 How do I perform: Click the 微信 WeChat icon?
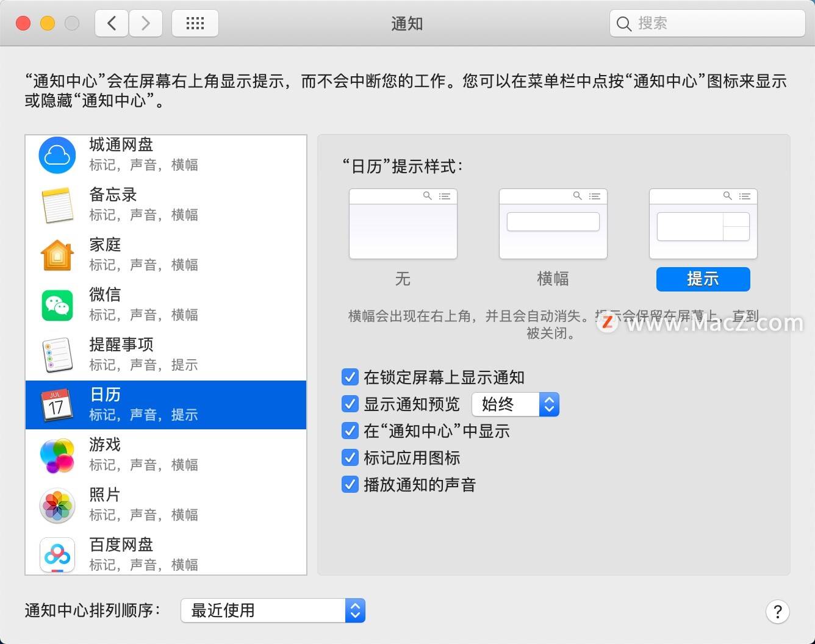click(x=57, y=305)
